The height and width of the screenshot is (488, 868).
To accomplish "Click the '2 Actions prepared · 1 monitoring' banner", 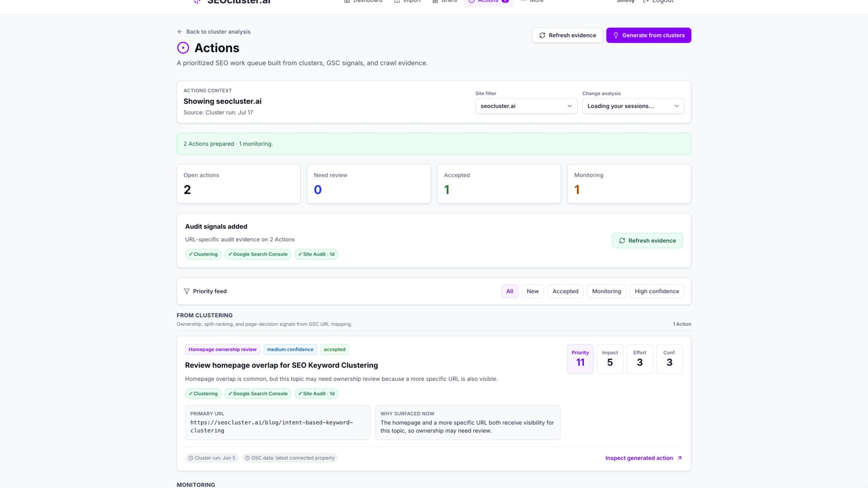I will click(x=434, y=144).
